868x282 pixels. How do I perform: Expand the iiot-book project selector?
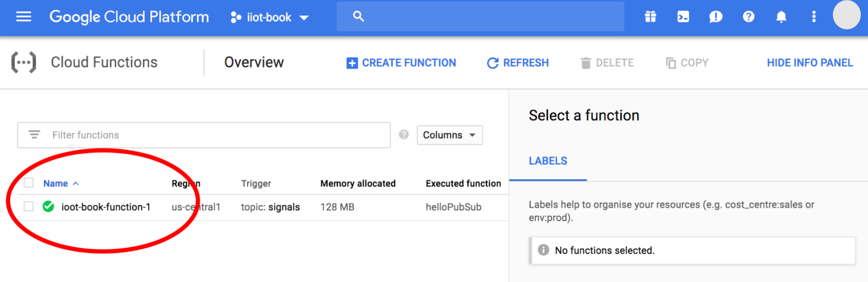[270, 17]
